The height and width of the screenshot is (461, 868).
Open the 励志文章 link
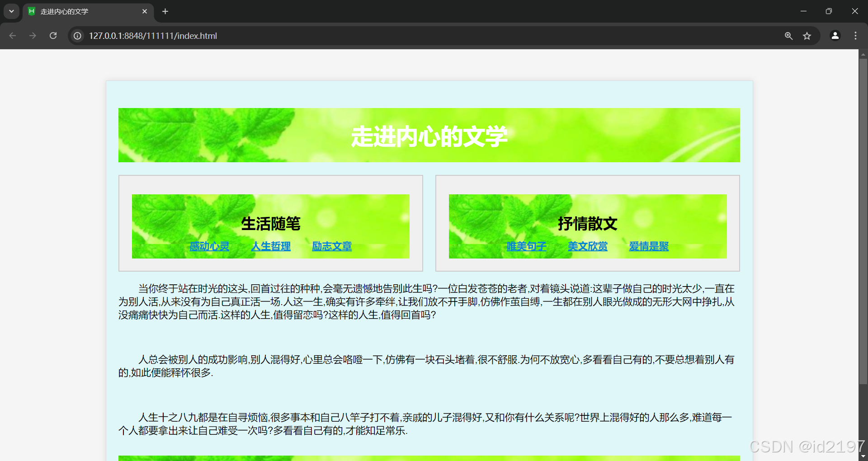pos(332,246)
